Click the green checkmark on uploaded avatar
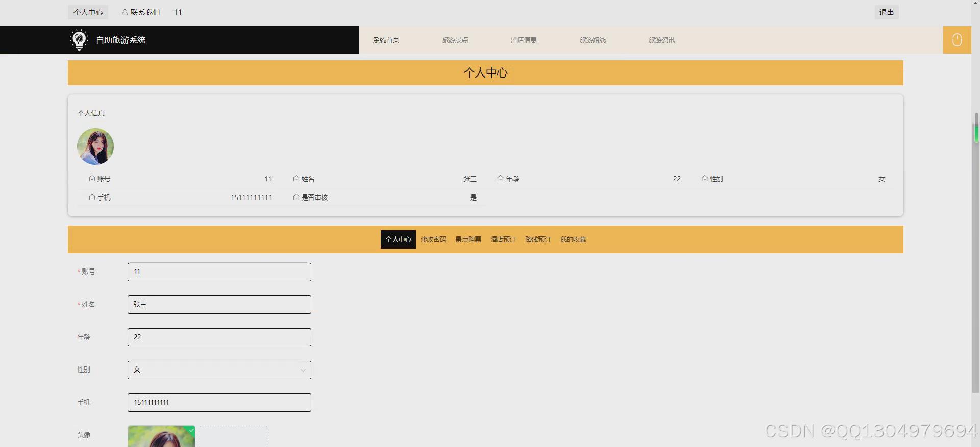Viewport: 980px width, 447px height. (191, 430)
